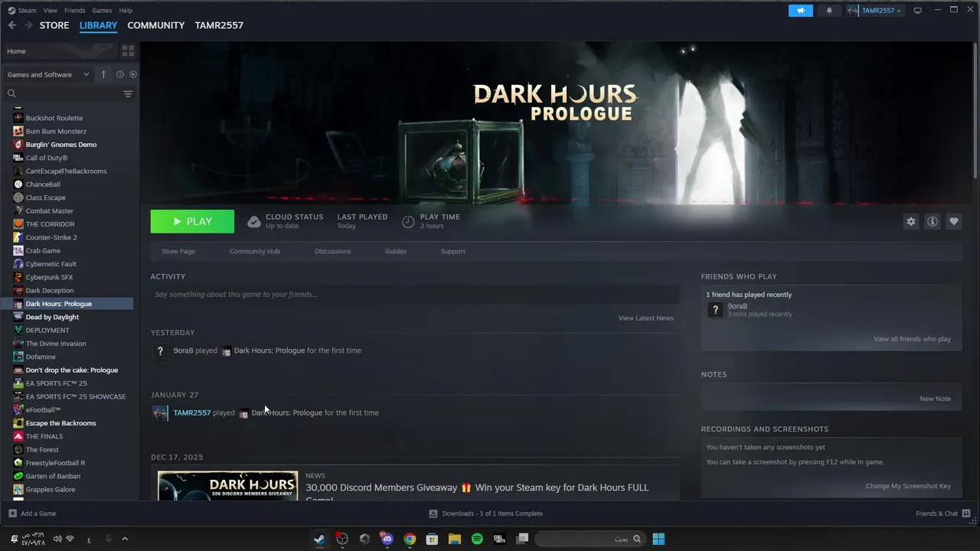Toggle show ready to play filter
Image resolution: width=980 pixels, height=551 pixels.
click(133, 74)
